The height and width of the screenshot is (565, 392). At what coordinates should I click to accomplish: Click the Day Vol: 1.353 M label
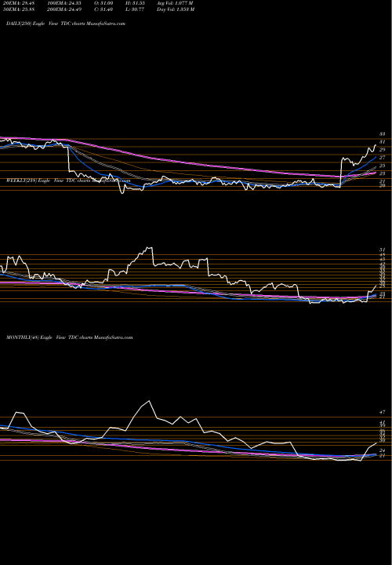point(176,9)
